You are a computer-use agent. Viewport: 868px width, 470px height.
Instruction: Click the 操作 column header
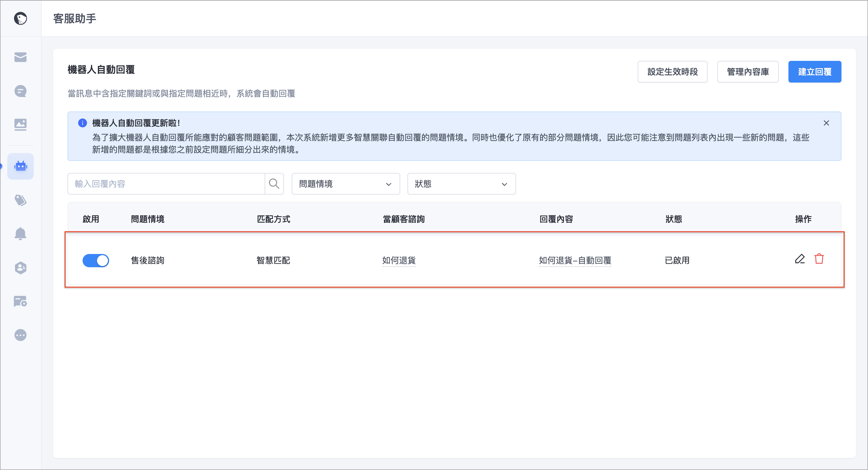803,219
